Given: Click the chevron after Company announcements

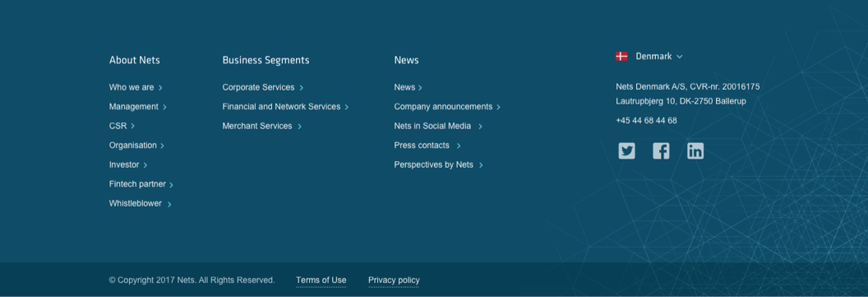Looking at the screenshot, I should pos(498,107).
